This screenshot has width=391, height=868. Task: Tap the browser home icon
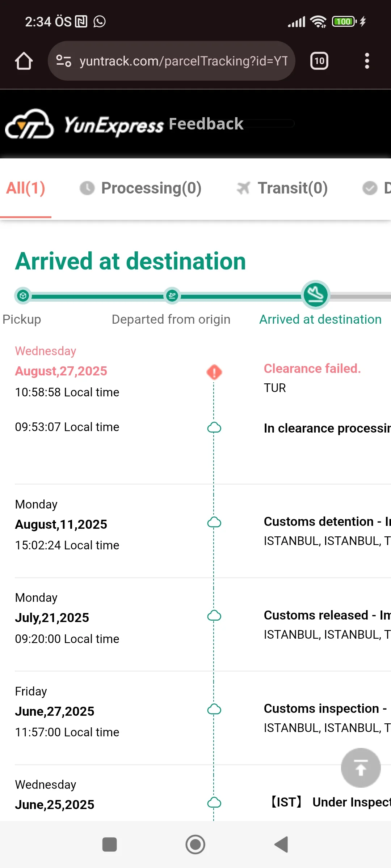click(x=24, y=61)
